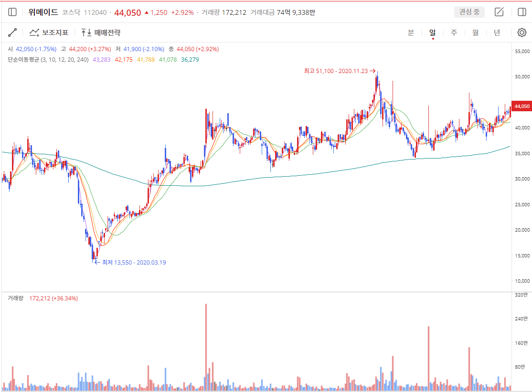Open chart settings gear icon

(x=521, y=32)
